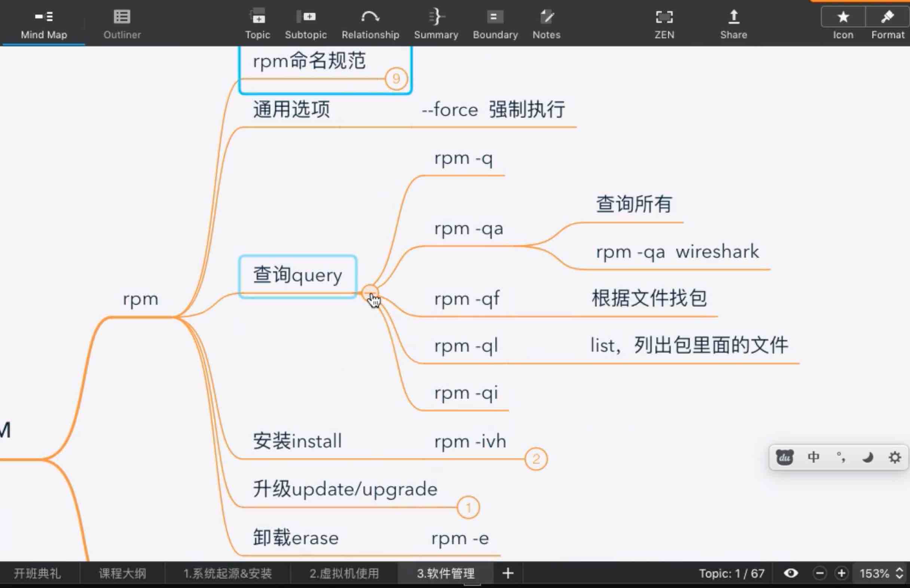Enter ZEN focus mode
Image resolution: width=910 pixels, height=588 pixels.
pyautogui.click(x=665, y=23)
